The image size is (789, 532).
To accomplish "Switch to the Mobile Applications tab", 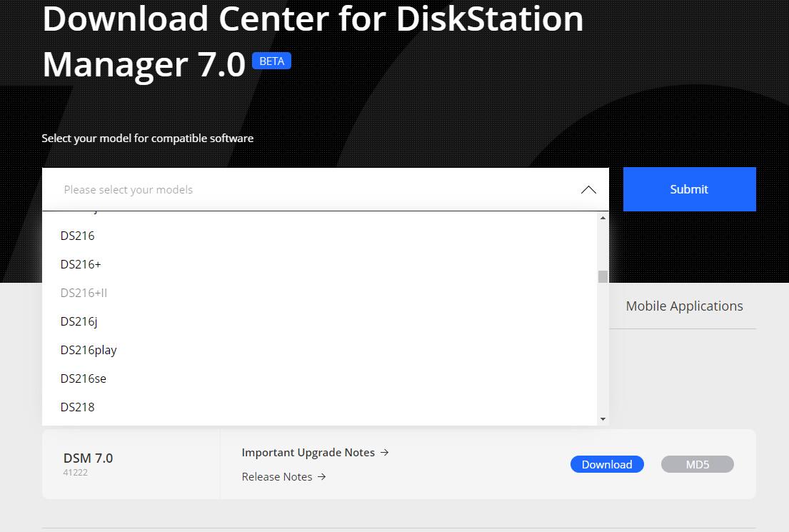I will (x=684, y=306).
